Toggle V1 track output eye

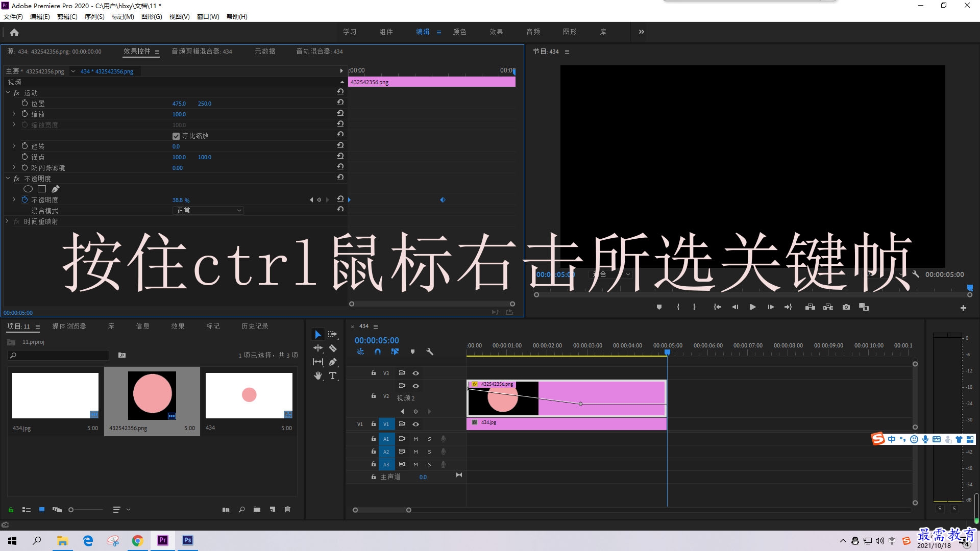pos(415,424)
